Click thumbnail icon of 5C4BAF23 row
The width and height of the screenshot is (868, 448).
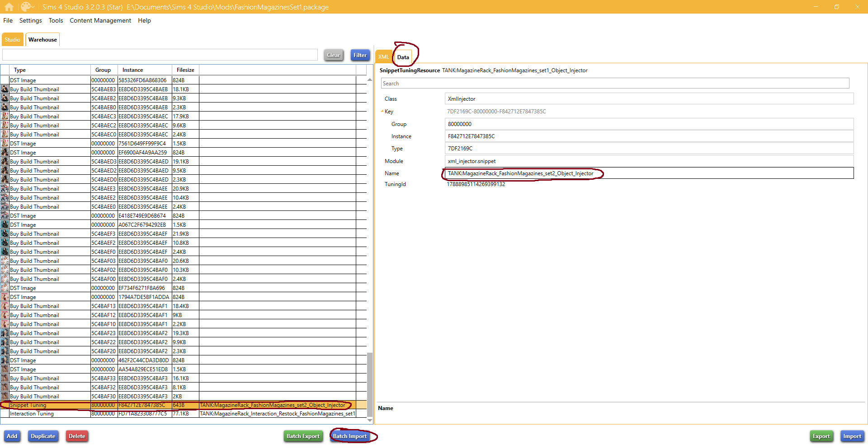click(5, 333)
